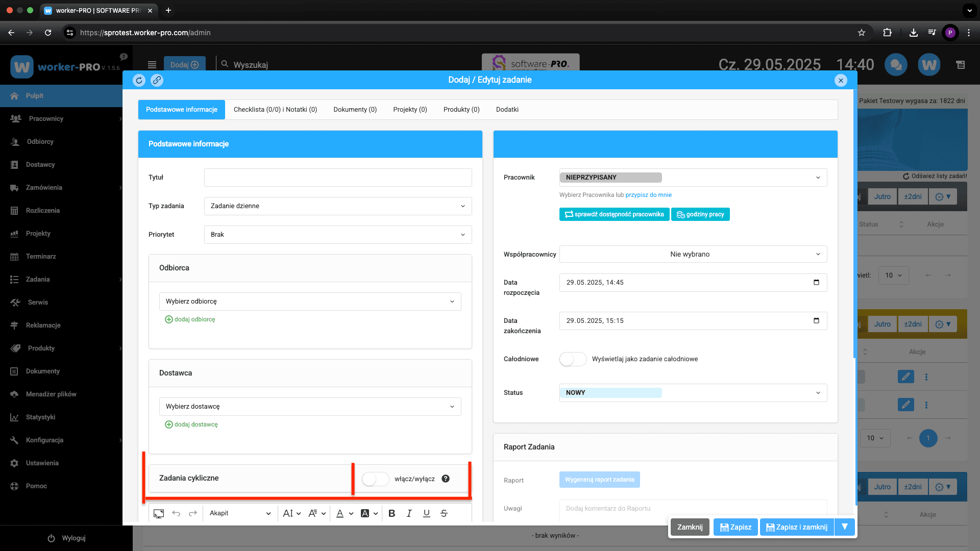Click the help question mark beside włącz/wyłącz
The image size is (980, 551).
click(446, 479)
